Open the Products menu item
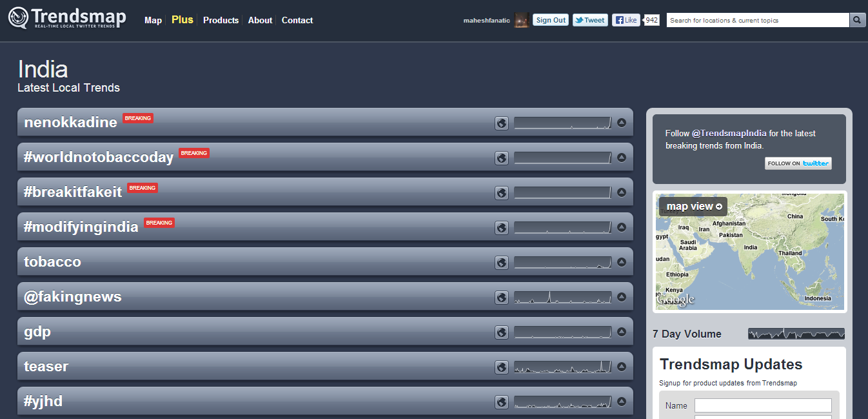Viewport: 868px width, 419px height. [x=221, y=20]
